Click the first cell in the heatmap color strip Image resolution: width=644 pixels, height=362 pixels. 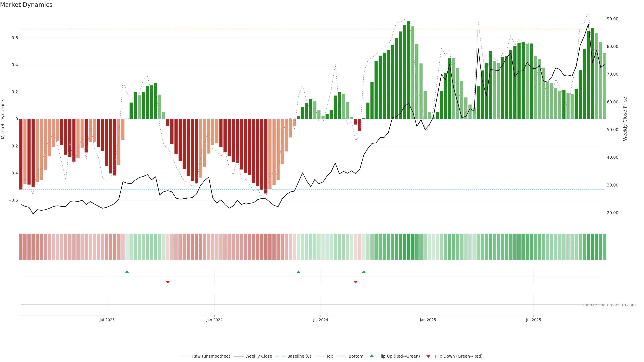pos(21,247)
